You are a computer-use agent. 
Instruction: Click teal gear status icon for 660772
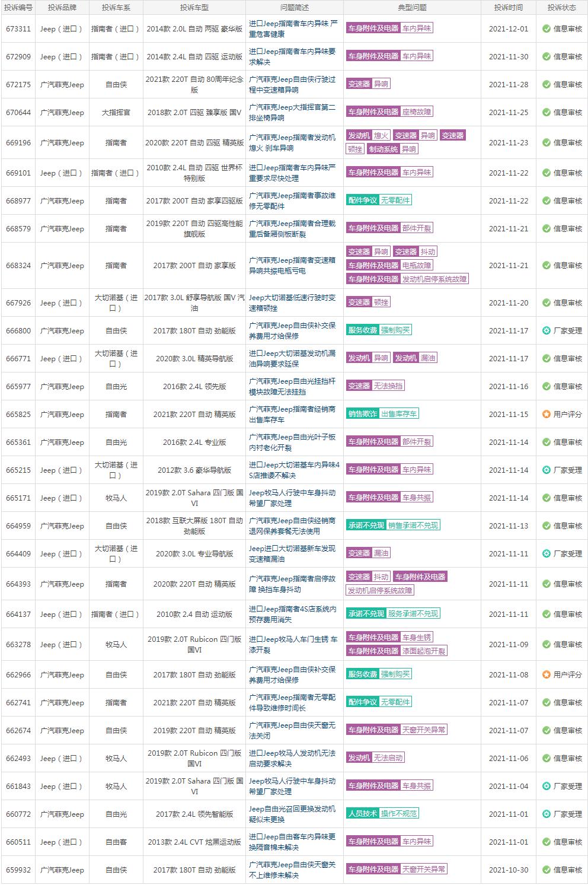[x=547, y=814]
